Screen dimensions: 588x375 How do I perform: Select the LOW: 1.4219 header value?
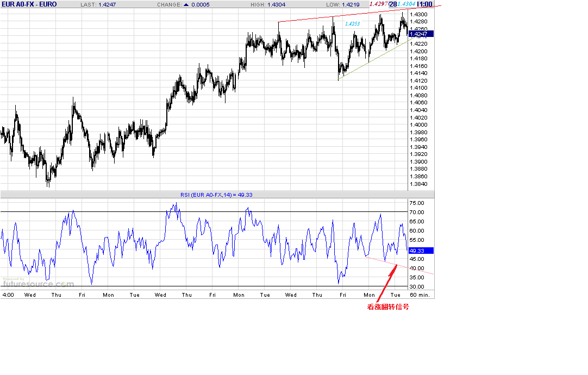coord(343,4)
